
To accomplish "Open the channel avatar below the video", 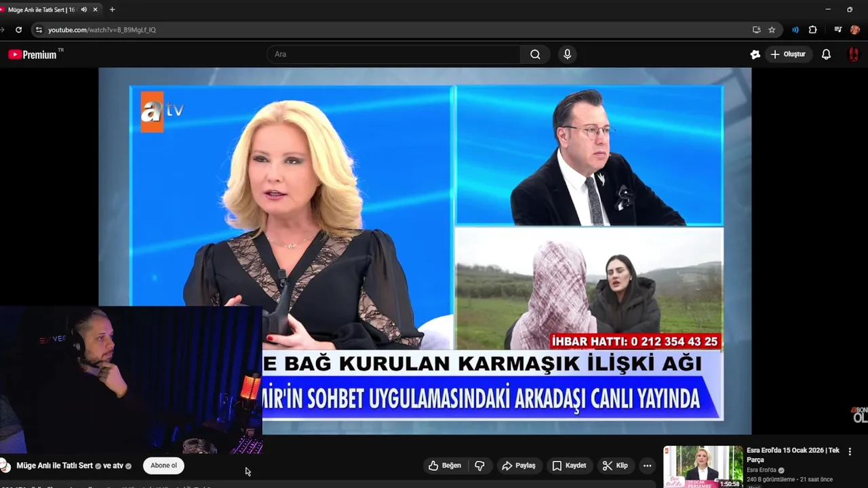I will (x=4, y=466).
